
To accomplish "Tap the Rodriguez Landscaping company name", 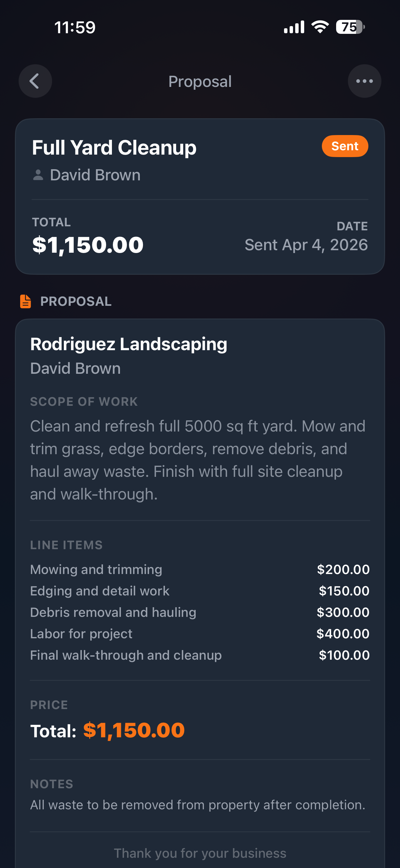I will click(x=129, y=344).
